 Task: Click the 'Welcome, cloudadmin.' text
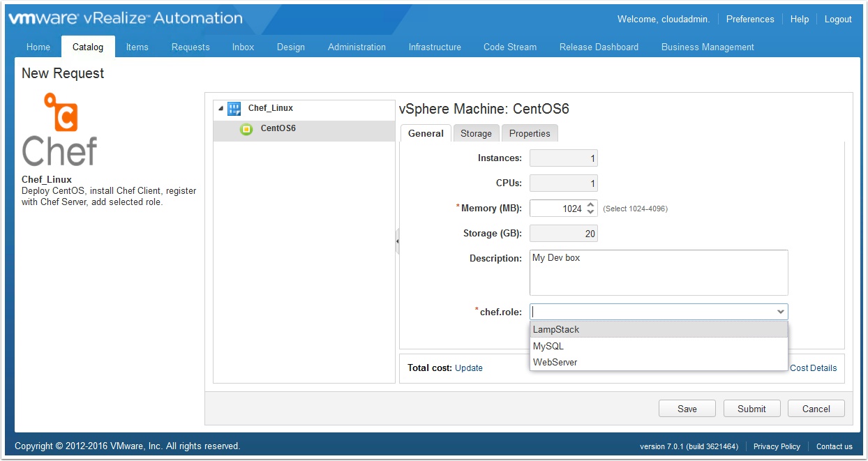664,19
